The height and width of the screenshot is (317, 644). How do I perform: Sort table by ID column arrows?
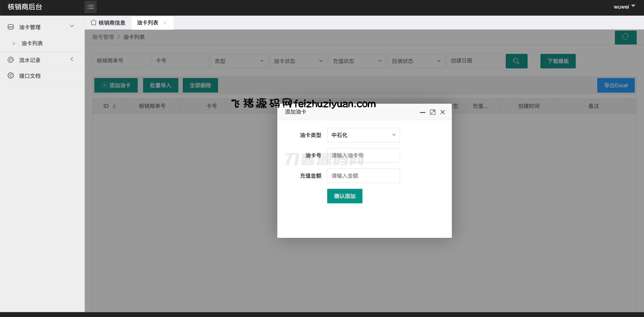click(x=114, y=106)
